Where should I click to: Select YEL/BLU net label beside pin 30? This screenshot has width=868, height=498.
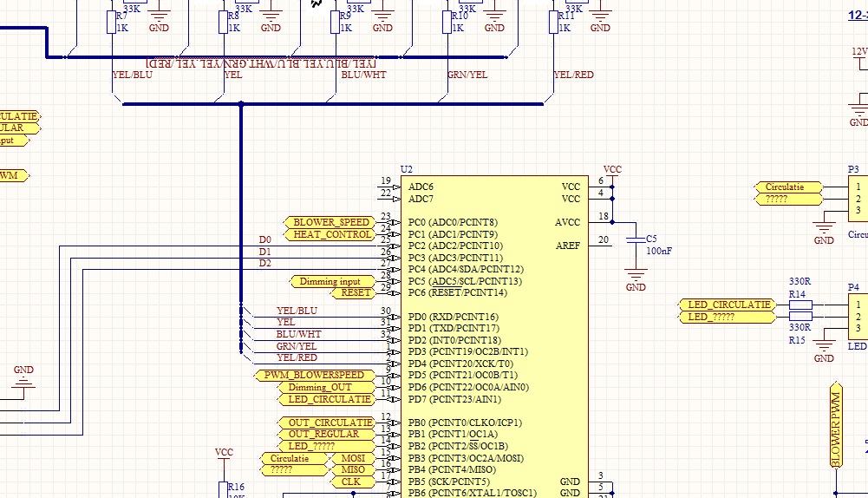click(x=297, y=311)
